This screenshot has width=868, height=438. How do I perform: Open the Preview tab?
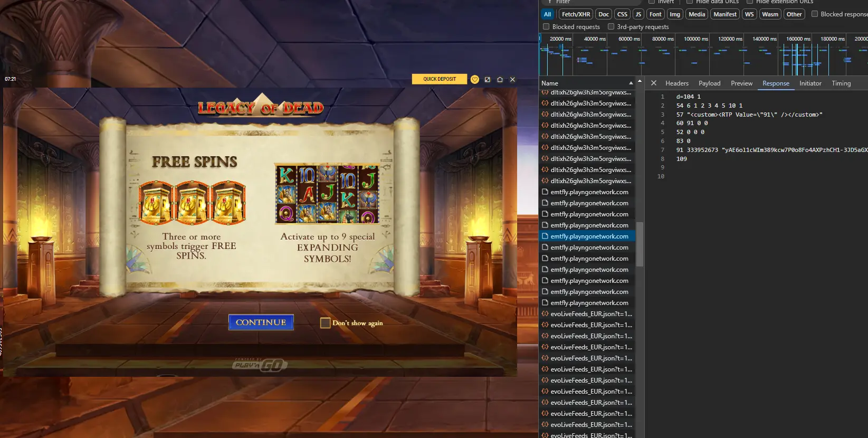(x=741, y=83)
